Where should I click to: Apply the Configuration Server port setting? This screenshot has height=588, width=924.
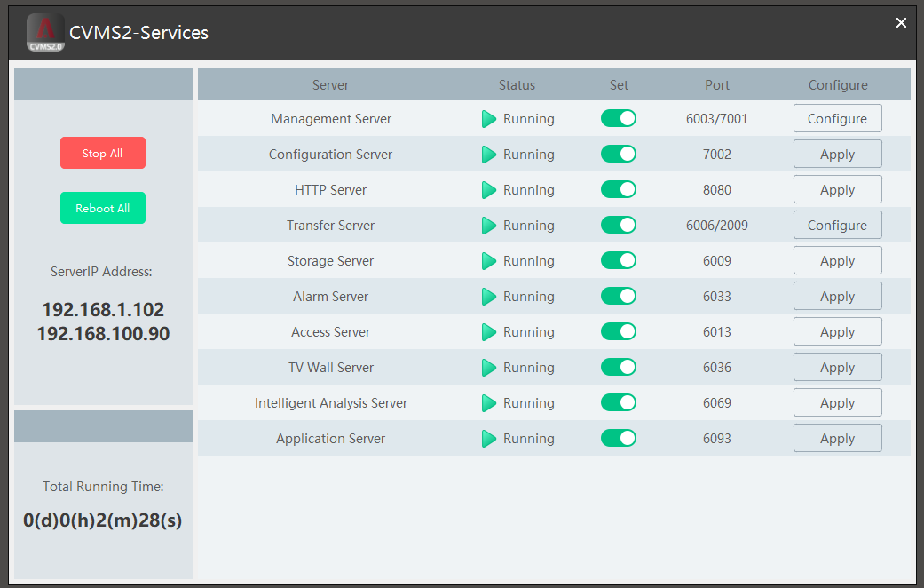pyautogui.click(x=837, y=154)
